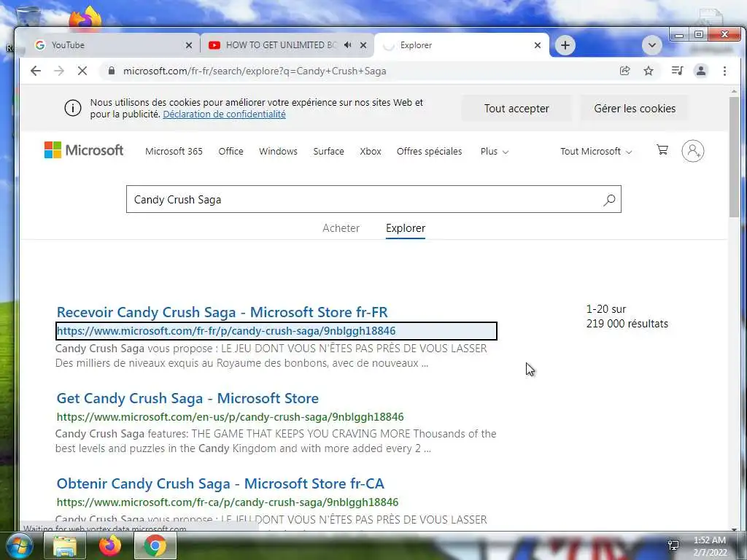This screenshot has width=747, height=560.
Task: Expand the Tout Microsoft dropdown
Action: tap(596, 152)
